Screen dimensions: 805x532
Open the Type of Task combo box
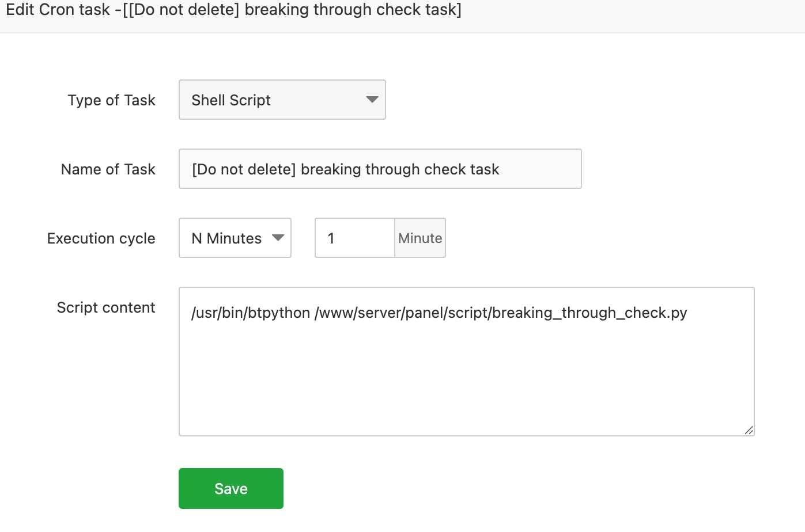coord(282,100)
